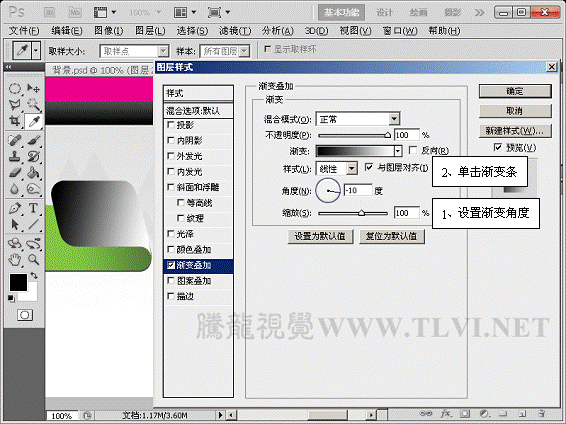Enable the 投影 drop shadow checkbox

coord(171,125)
